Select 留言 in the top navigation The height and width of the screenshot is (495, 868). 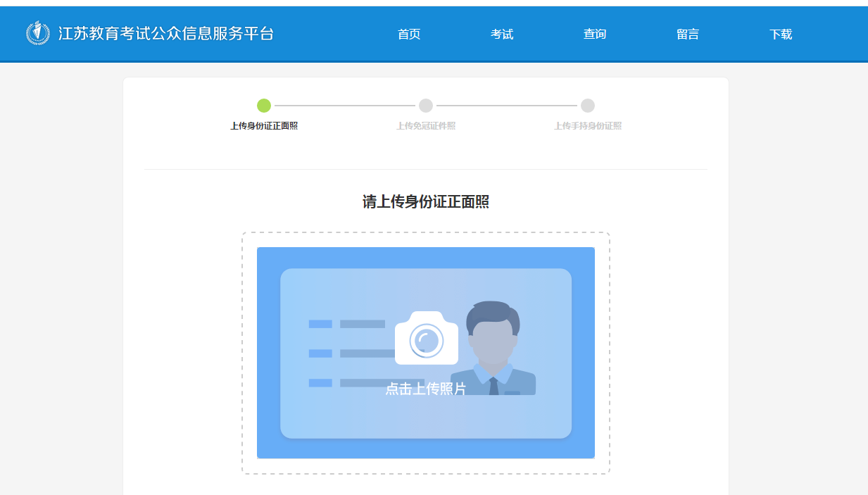[x=688, y=34]
